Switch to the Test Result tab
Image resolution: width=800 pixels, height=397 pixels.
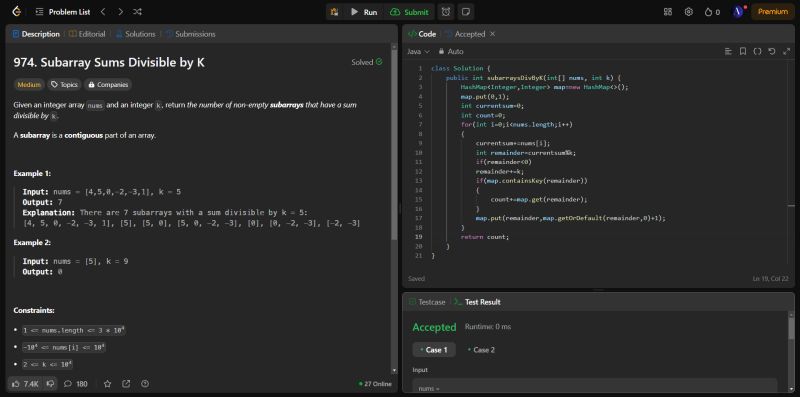coord(477,302)
